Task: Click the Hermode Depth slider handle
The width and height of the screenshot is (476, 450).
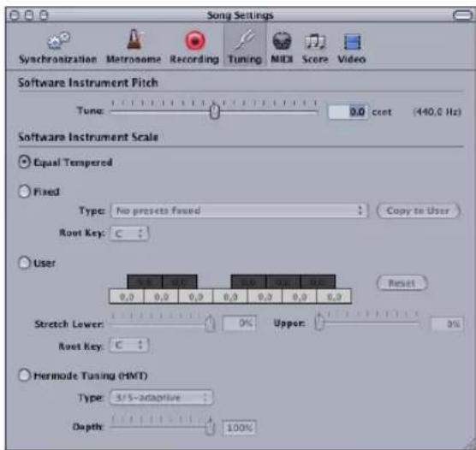Action: click(210, 427)
